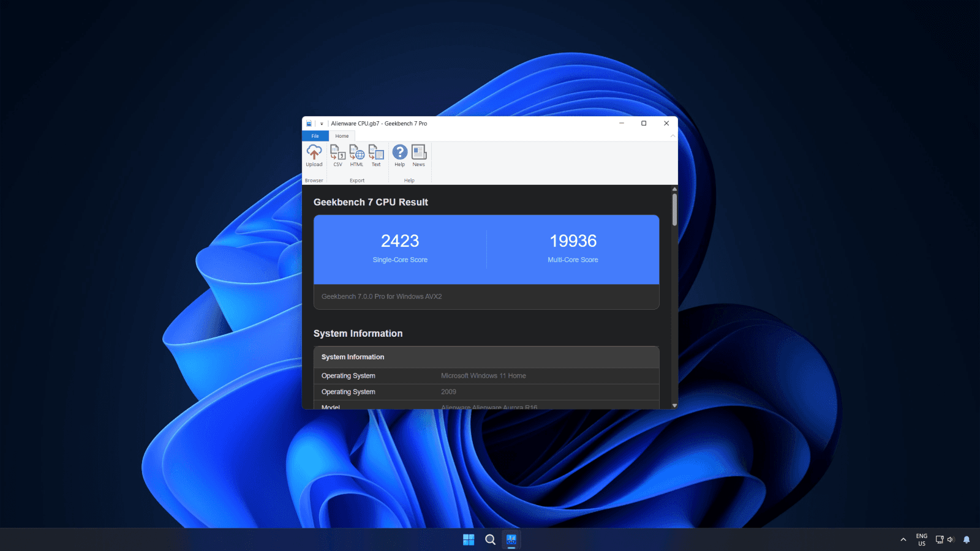
Task: Click the single-core score 2423
Action: point(400,241)
